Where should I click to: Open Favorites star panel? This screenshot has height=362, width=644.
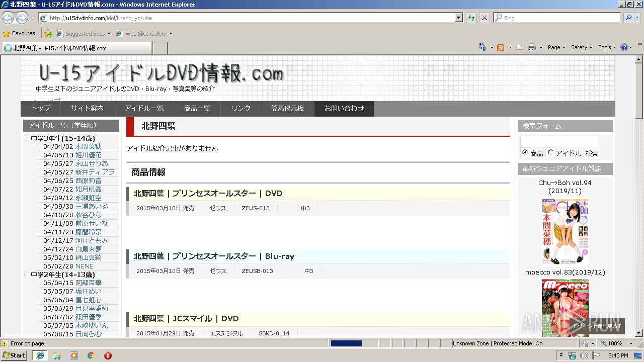click(19, 33)
